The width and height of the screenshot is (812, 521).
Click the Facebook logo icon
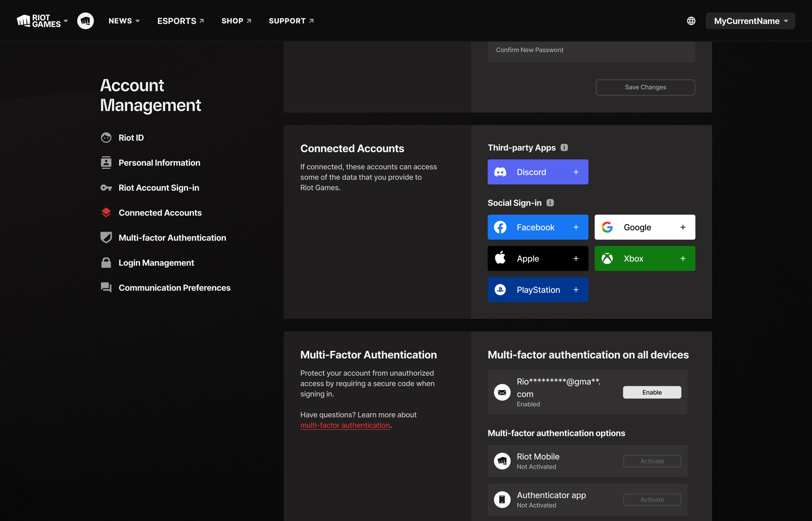click(500, 227)
